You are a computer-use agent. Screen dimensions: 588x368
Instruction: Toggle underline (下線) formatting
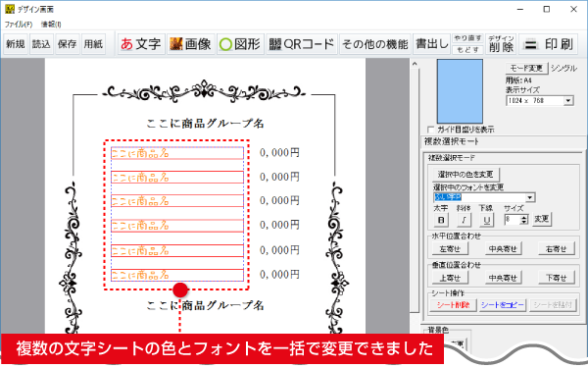point(487,220)
